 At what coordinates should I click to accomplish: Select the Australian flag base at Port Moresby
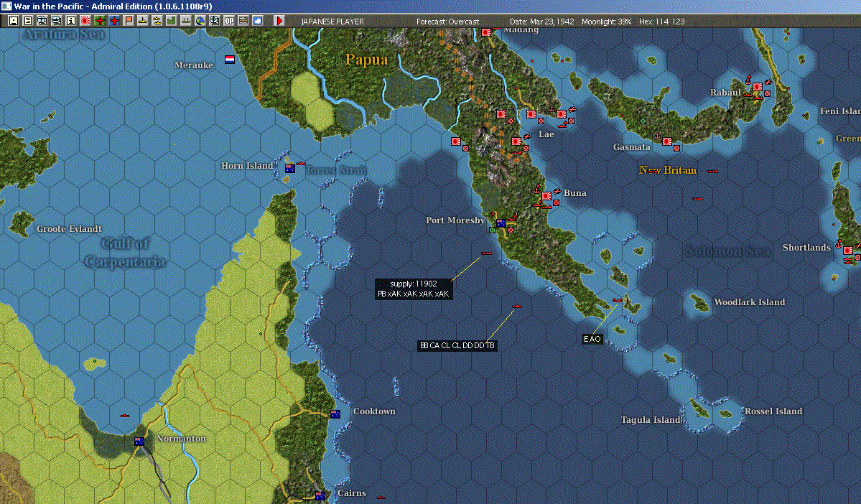(x=501, y=223)
